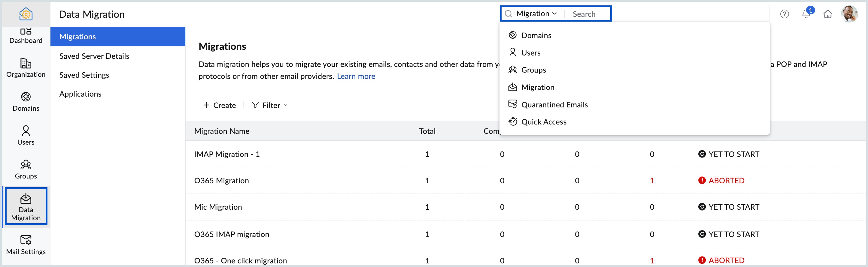Go to Organization in the sidebar
Screen dimensions: 868x267
[26, 68]
